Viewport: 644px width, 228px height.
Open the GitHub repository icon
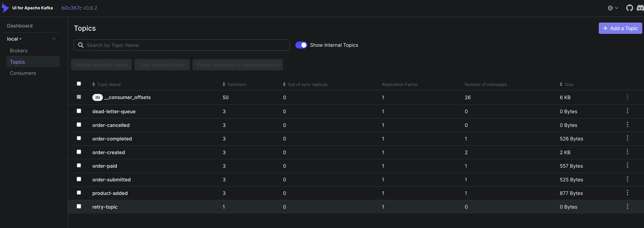629,8
